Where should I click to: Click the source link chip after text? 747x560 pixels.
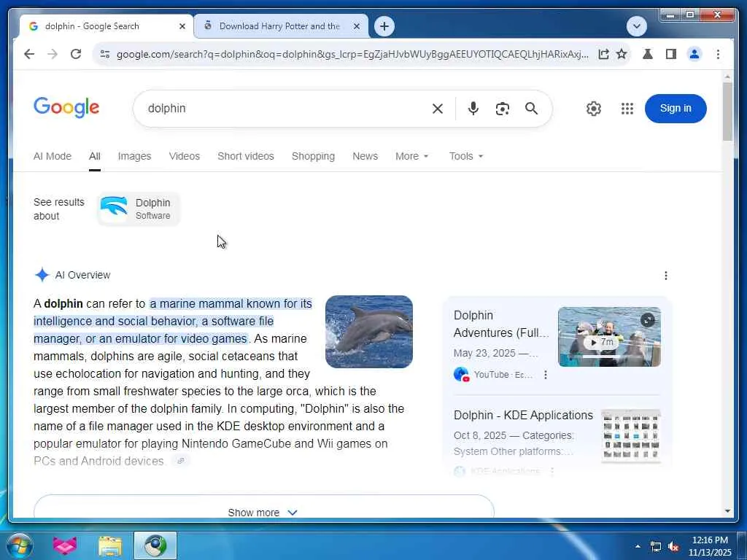tap(181, 461)
